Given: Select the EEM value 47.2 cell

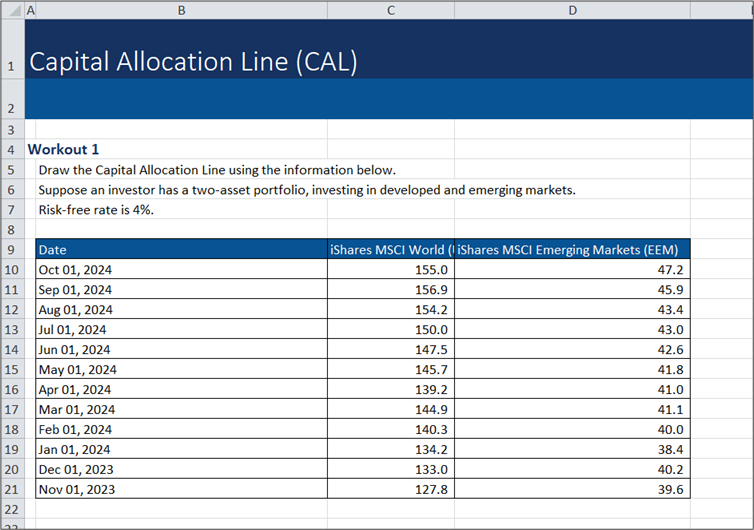Looking at the screenshot, I should (571, 270).
